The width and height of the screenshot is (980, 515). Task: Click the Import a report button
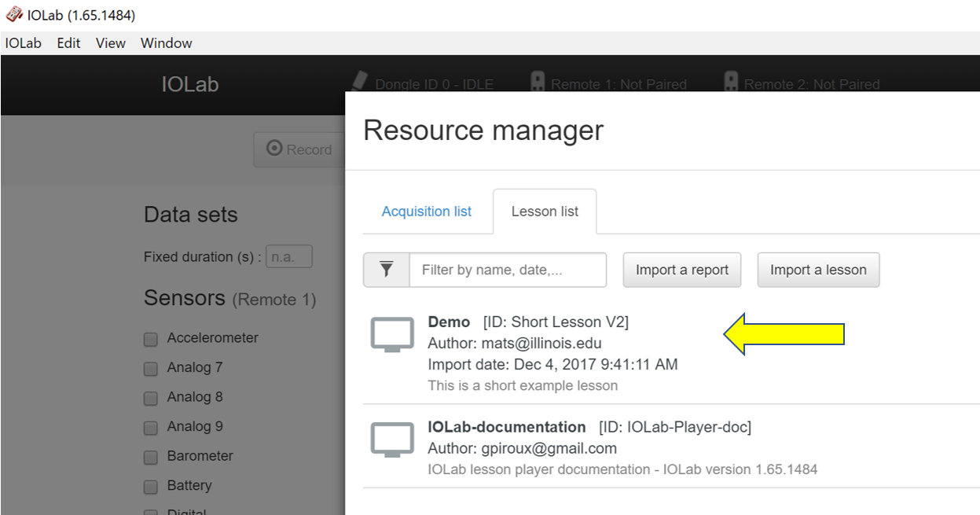[x=681, y=269]
